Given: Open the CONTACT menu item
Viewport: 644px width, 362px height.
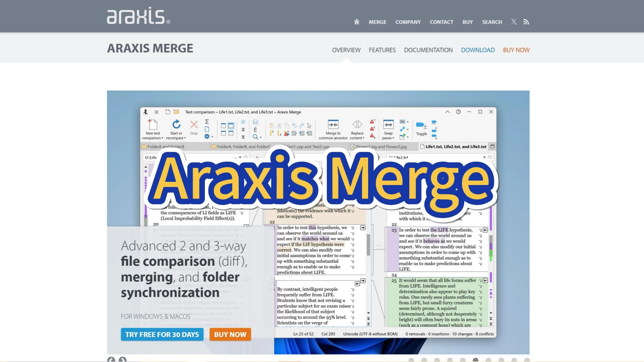Looking at the screenshot, I should 441,22.
